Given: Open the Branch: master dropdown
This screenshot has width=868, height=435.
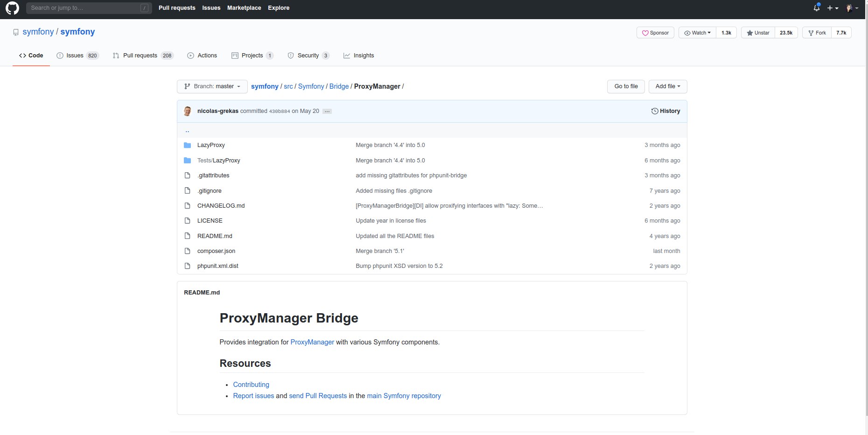Looking at the screenshot, I should point(212,86).
